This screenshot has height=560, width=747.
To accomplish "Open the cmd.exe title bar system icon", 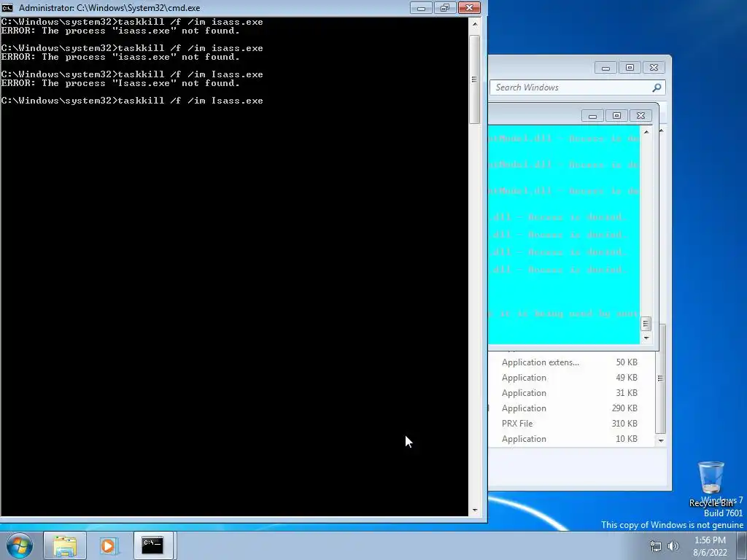I will [7, 7].
